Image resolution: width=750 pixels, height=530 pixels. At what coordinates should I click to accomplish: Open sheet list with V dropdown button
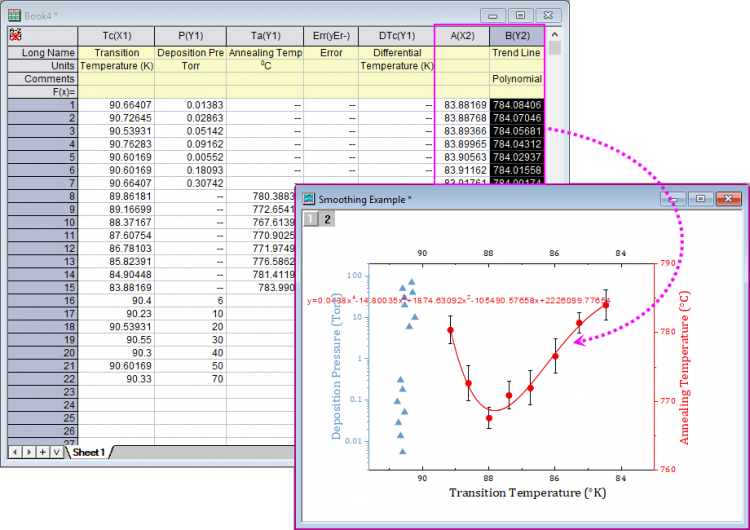coord(56,452)
